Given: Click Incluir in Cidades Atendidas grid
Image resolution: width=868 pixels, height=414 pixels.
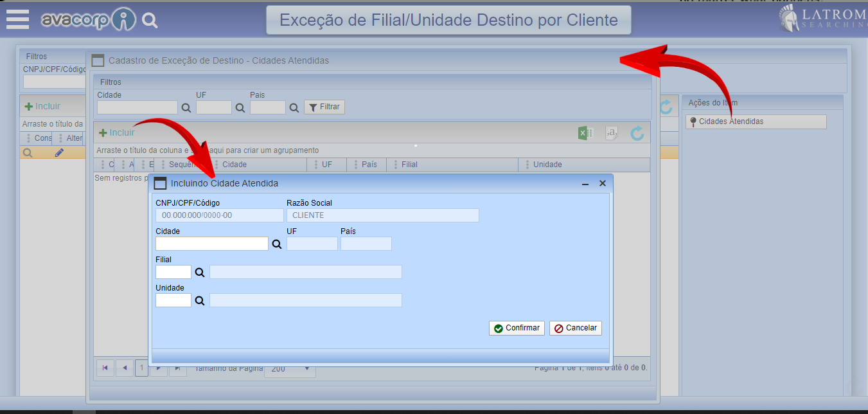Looking at the screenshot, I should pyautogui.click(x=116, y=132).
